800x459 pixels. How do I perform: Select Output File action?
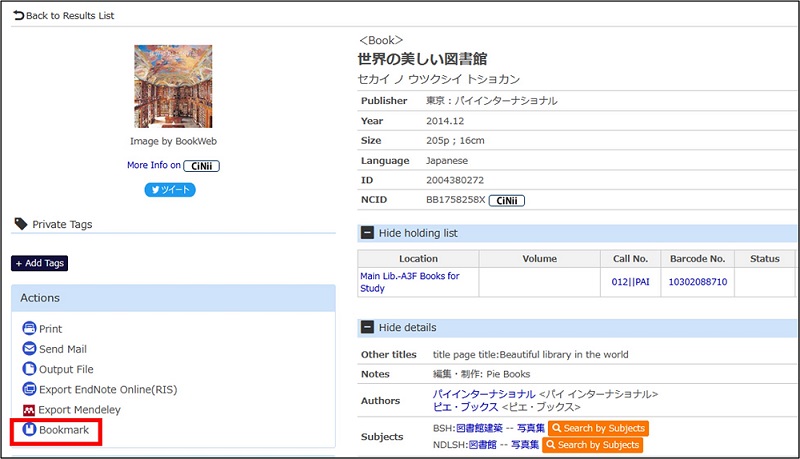coord(66,369)
